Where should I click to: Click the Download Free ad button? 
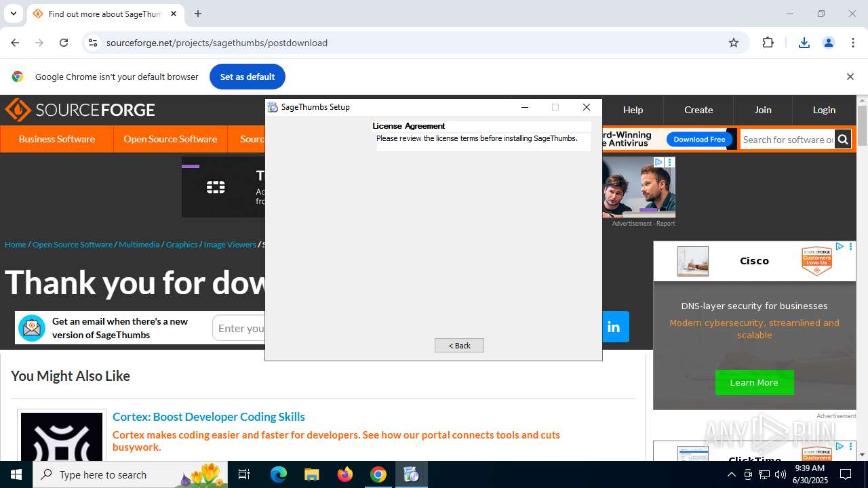(699, 139)
